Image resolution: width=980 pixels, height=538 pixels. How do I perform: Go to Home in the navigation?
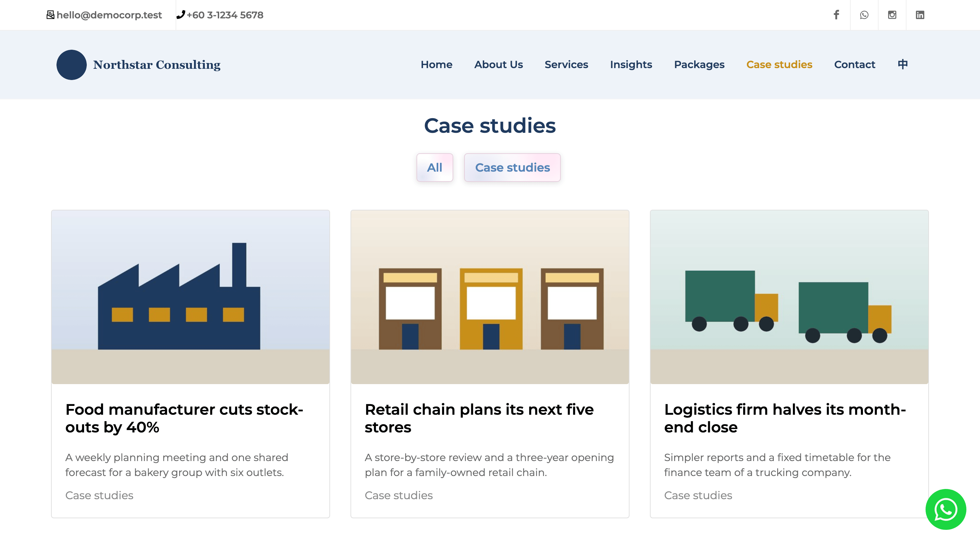point(436,64)
